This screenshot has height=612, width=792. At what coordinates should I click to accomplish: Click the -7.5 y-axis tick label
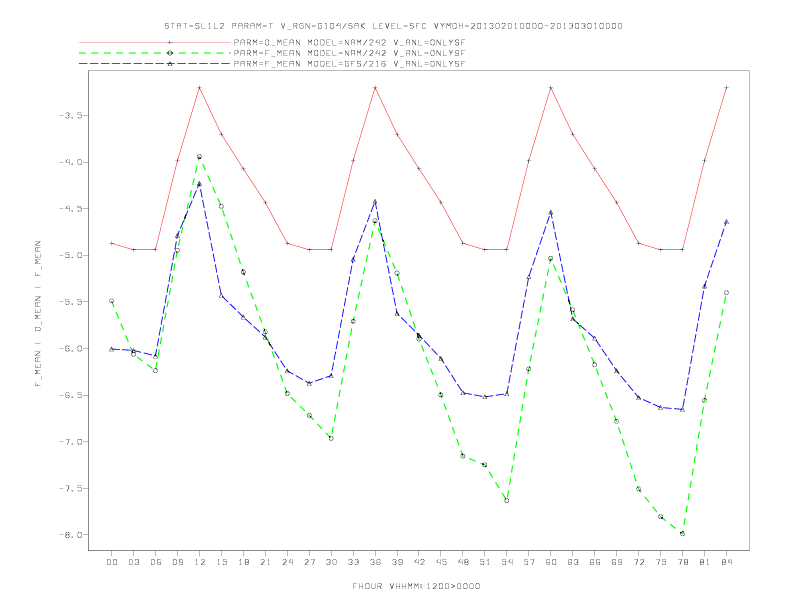pyautogui.click(x=70, y=488)
